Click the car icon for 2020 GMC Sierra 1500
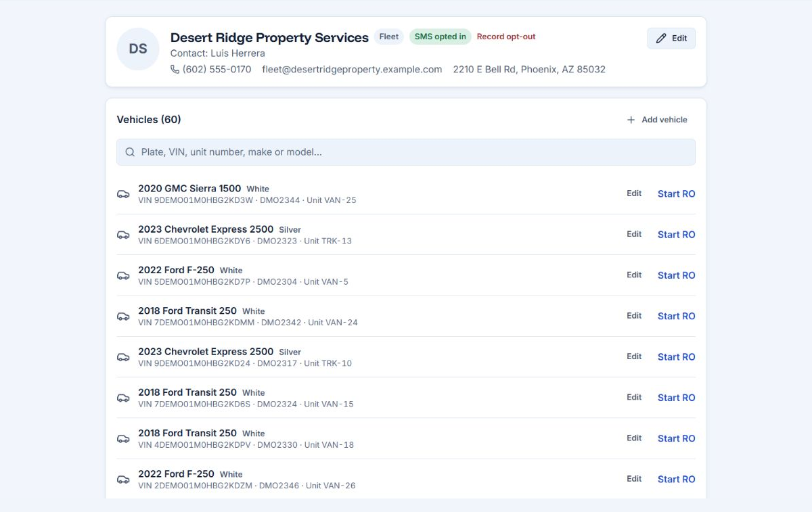Viewport: 812px width, 512px height. [123, 194]
